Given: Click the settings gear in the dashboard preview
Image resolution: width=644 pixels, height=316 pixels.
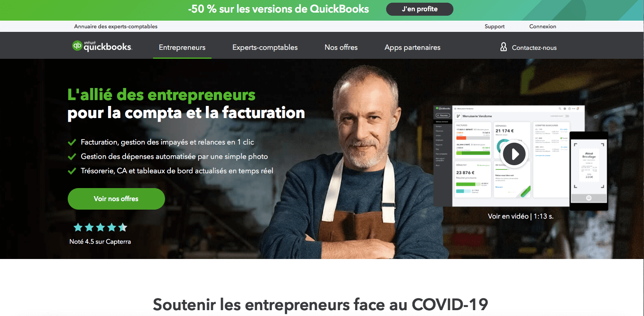Looking at the screenshot, I should point(565,109).
